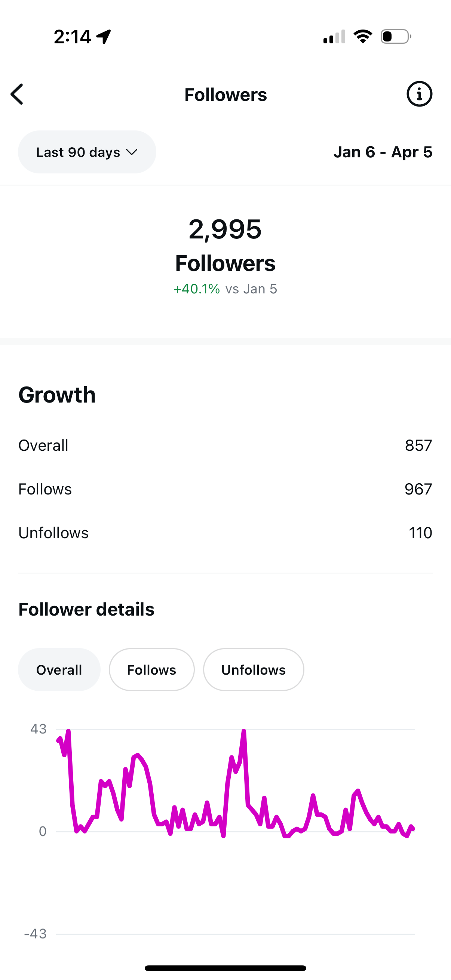Tap the Unfollows 110 growth row

[225, 533]
